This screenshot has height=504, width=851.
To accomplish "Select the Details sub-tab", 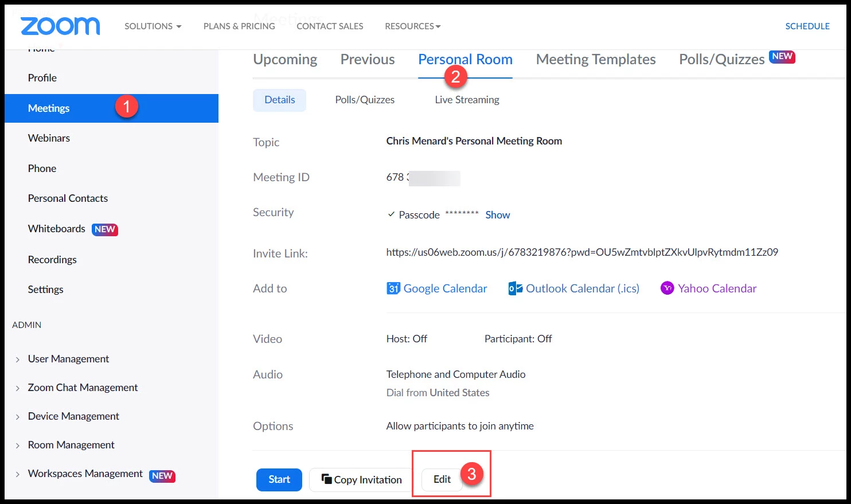I will tap(280, 100).
